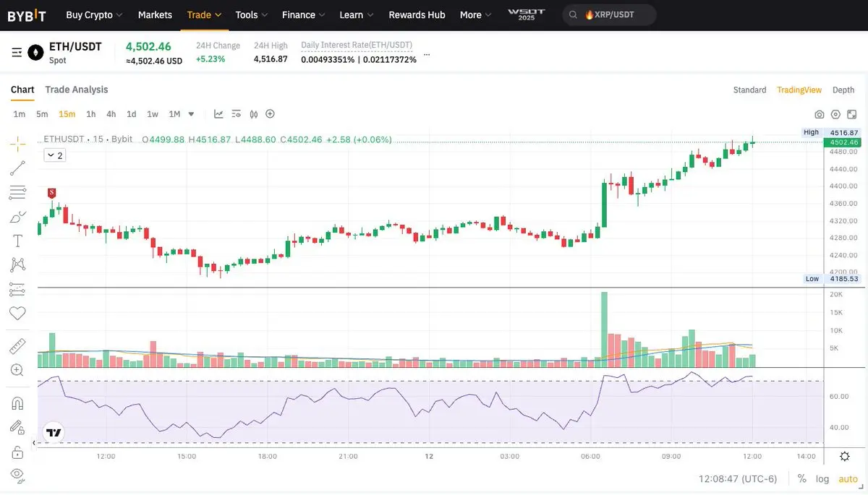Select the 15m timeframe
The image size is (868, 495).
click(67, 114)
